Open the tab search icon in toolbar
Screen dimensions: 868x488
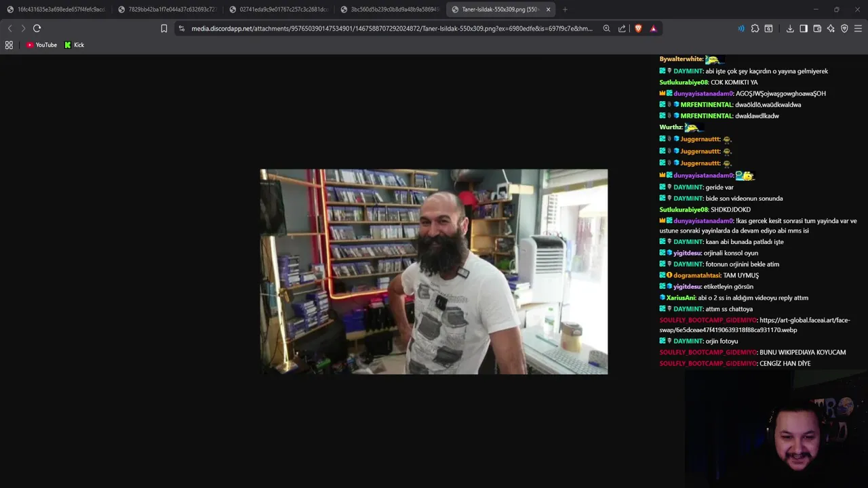[768, 28]
